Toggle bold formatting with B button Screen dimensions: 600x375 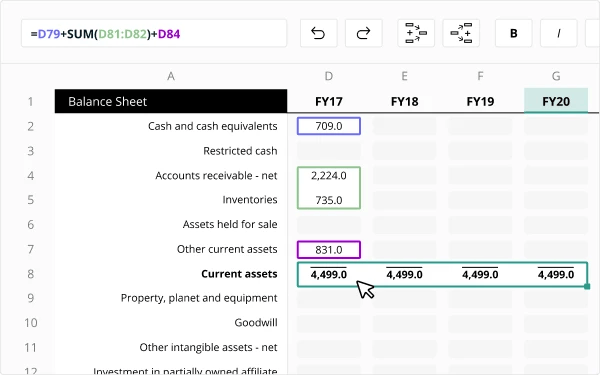[x=514, y=33]
